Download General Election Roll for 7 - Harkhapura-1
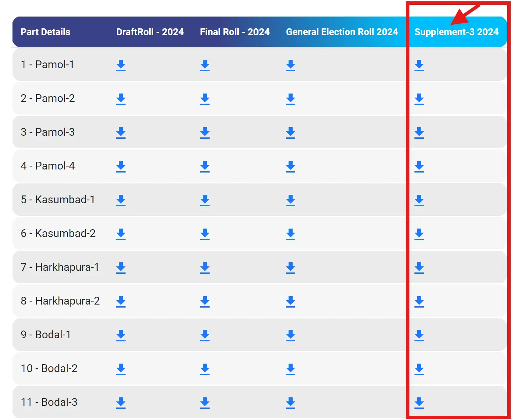The height and width of the screenshot is (420, 513). pos(291,268)
